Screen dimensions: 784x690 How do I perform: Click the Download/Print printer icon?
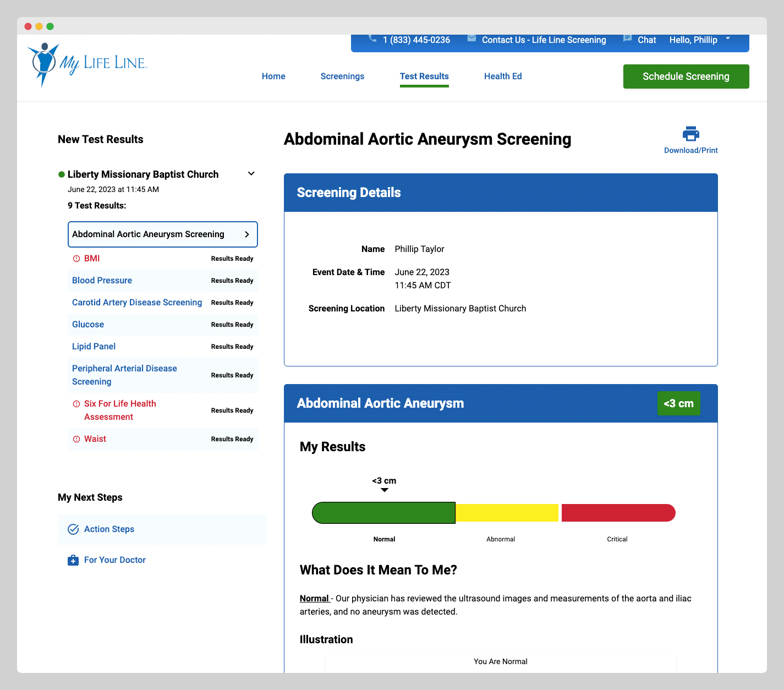(x=690, y=134)
